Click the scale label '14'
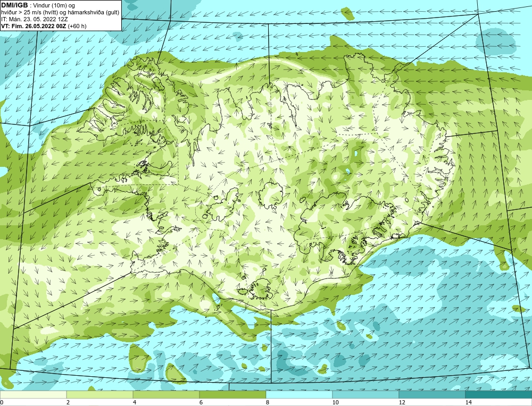The height and width of the screenshot is (406, 532). pos(469,402)
